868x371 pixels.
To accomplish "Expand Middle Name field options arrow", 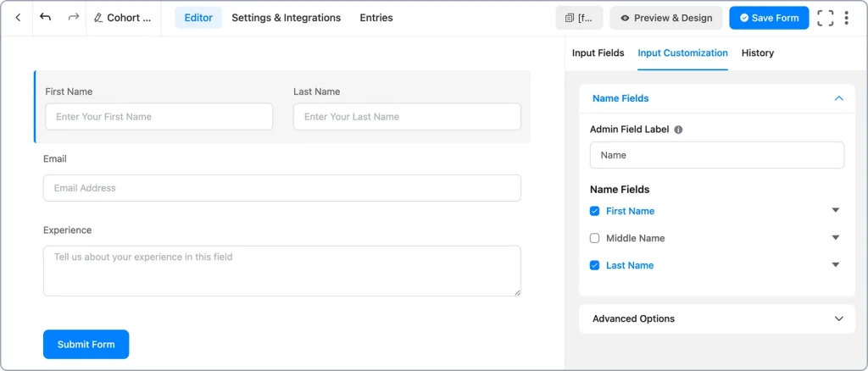I will click(835, 238).
